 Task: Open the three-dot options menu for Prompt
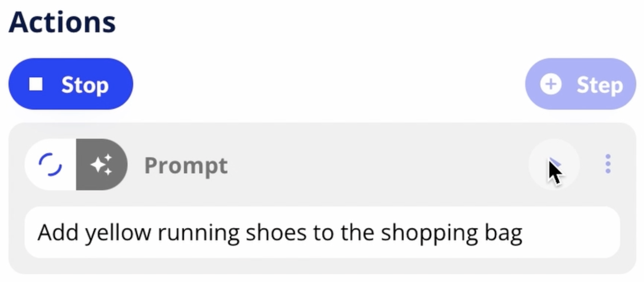click(608, 164)
